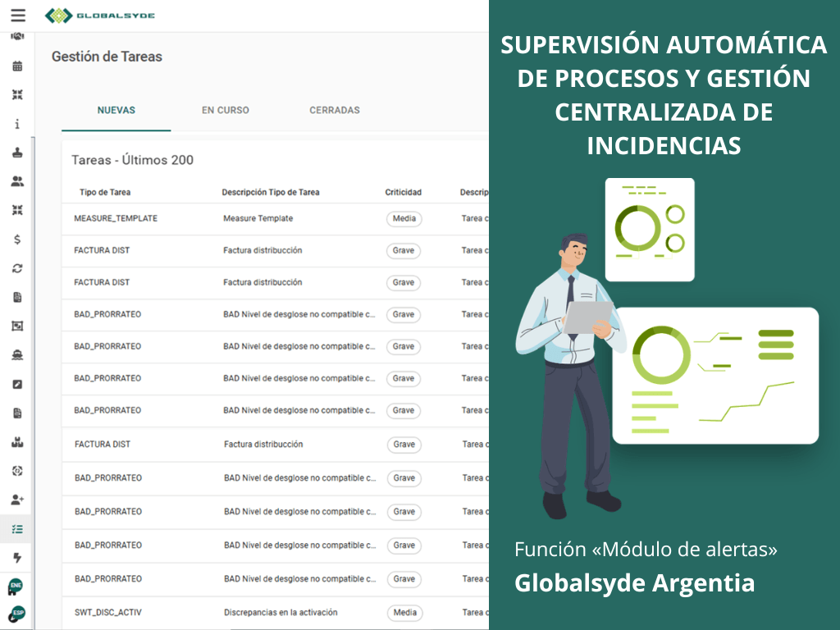The height and width of the screenshot is (630, 840).
Task: Click the stamp icon in sidebar
Action: point(17,153)
